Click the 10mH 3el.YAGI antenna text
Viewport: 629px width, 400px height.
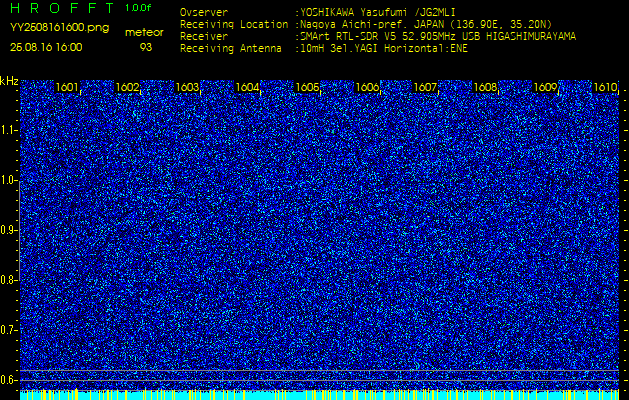point(384,49)
